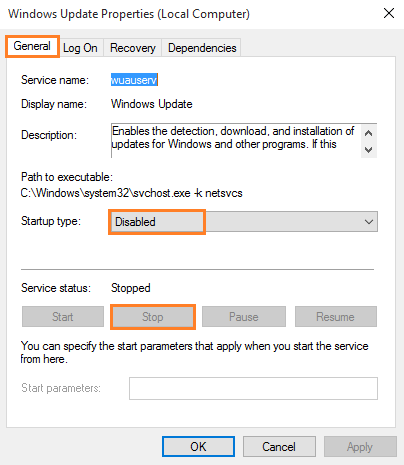Click the Cancel button

tap(279, 447)
